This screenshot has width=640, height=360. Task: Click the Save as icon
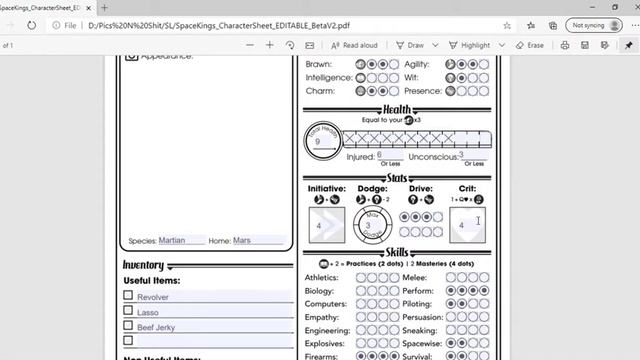tap(605, 45)
